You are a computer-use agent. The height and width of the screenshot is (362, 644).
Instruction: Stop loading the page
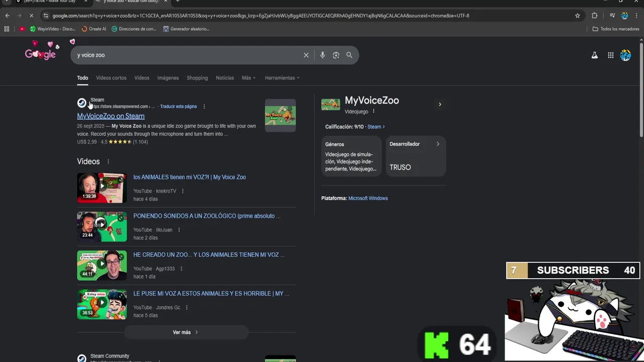point(31,16)
